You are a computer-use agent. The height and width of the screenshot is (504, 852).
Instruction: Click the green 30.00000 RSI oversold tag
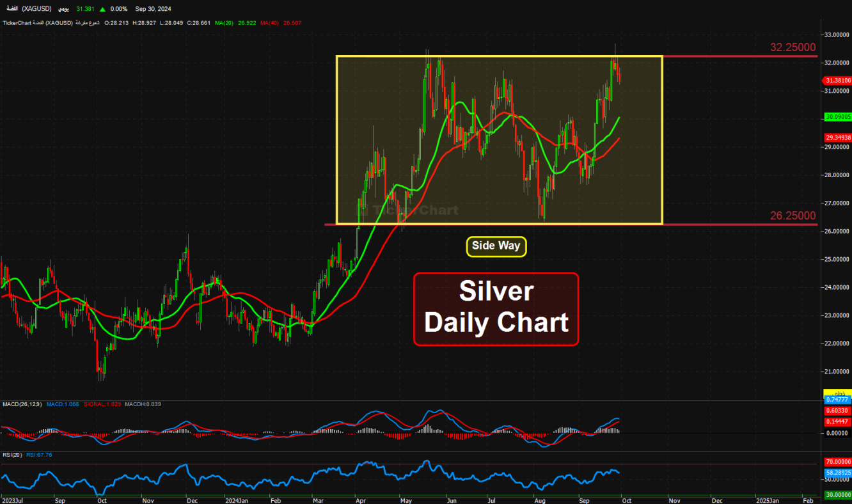[837, 494]
